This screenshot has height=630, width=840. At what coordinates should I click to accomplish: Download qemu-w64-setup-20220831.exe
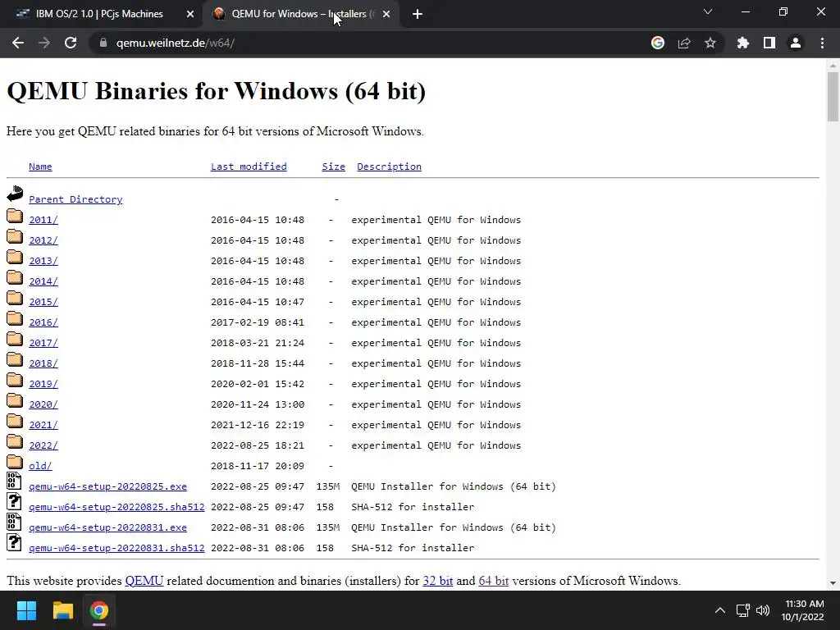[x=107, y=527]
